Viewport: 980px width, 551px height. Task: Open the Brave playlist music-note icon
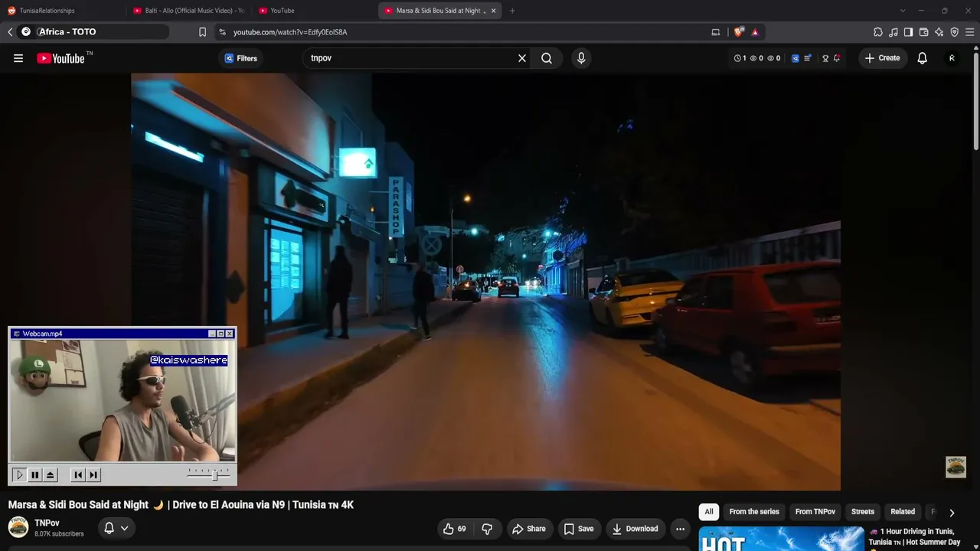click(x=893, y=32)
